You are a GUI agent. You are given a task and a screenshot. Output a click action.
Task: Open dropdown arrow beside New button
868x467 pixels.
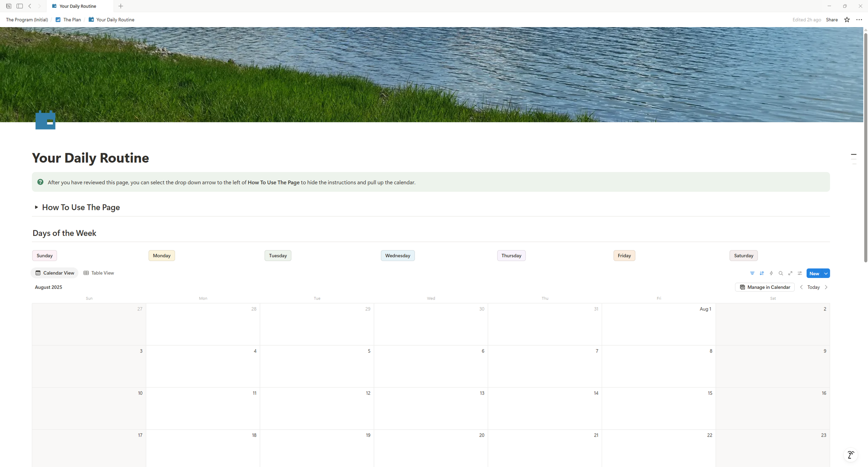pos(826,273)
